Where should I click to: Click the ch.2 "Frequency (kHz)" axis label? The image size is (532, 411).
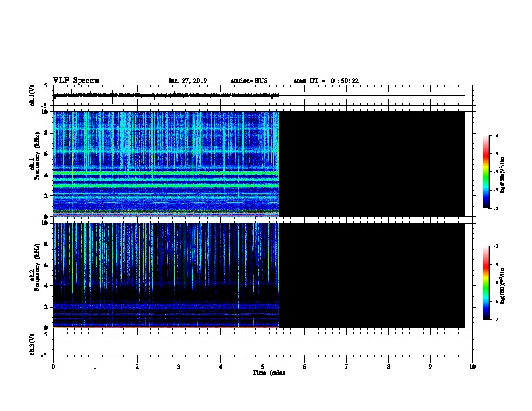(37, 267)
